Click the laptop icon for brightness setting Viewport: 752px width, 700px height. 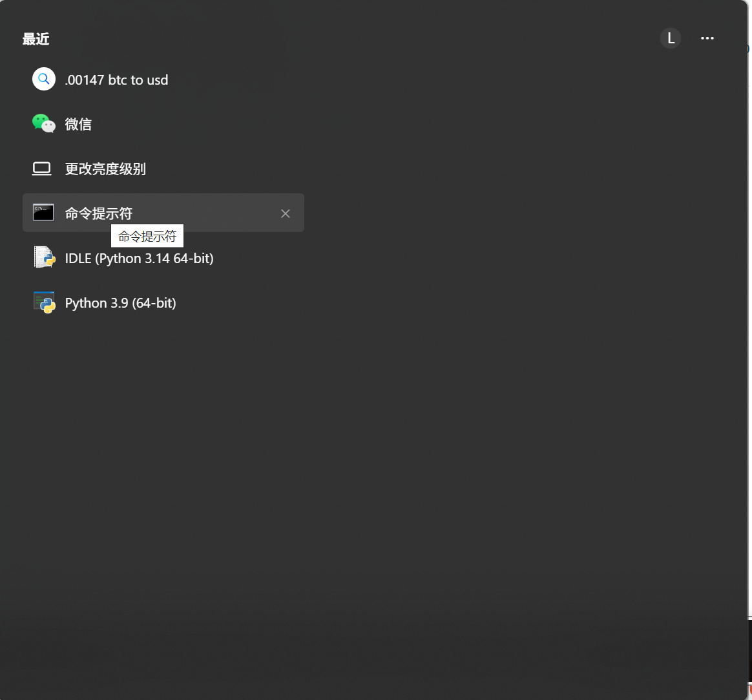(x=42, y=169)
